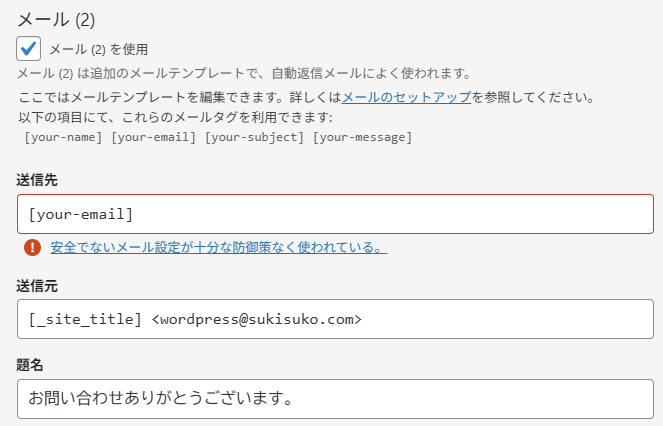Uncheck the メール (2) を使用 checkbox
The width and height of the screenshot is (663, 426).
[x=29, y=48]
